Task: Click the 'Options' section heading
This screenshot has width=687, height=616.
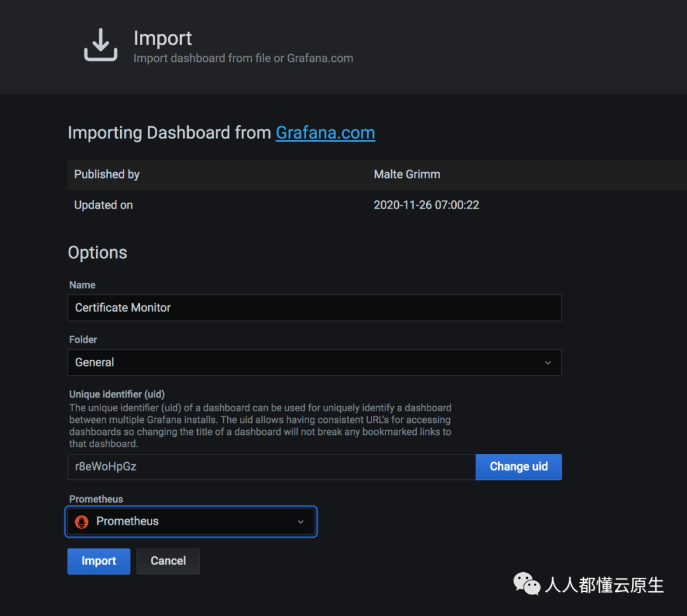Action: [x=97, y=252]
